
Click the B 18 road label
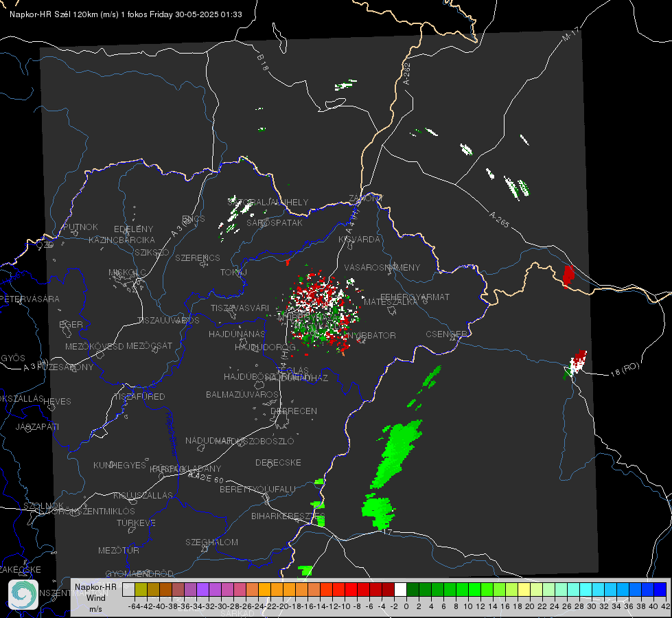click(x=263, y=62)
